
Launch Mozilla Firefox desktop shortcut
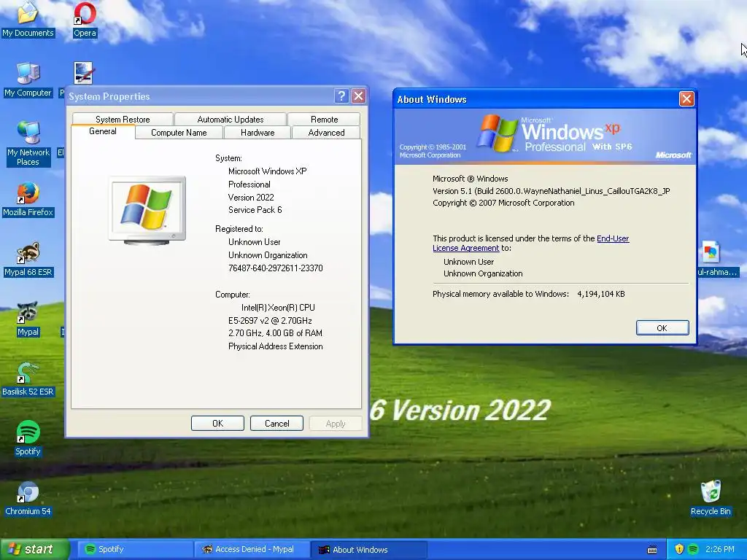click(28, 200)
